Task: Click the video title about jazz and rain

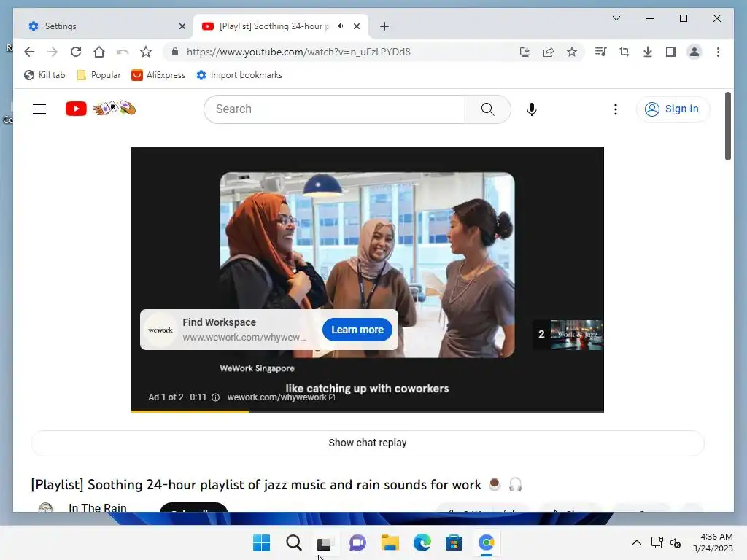Action: 276,485
